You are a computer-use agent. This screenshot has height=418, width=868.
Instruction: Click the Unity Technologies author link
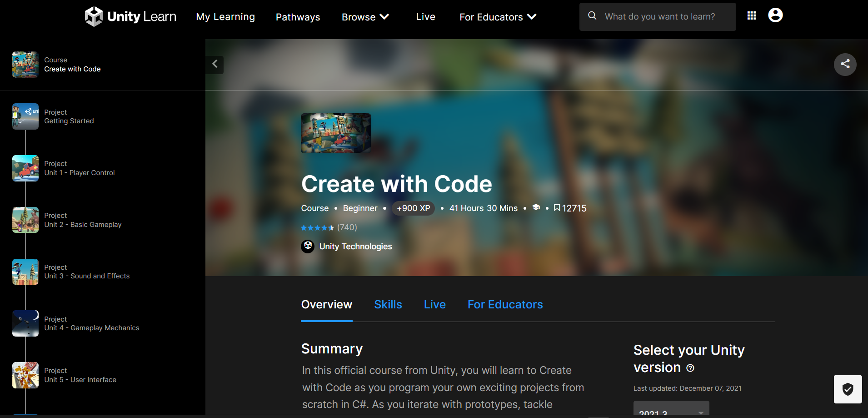pos(355,247)
